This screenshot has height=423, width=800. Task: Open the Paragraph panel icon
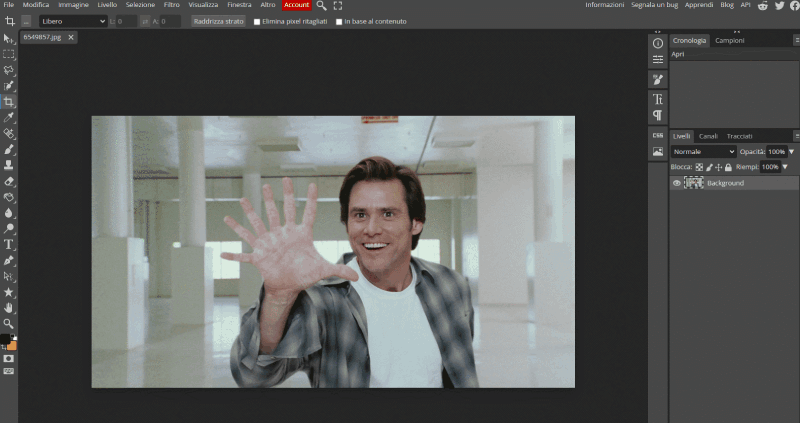click(658, 115)
